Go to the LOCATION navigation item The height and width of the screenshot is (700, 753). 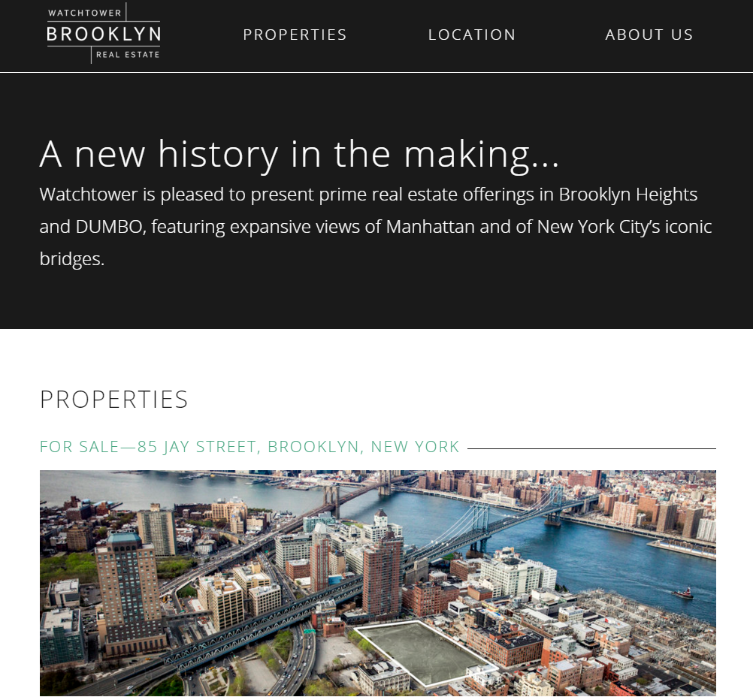[x=472, y=35]
